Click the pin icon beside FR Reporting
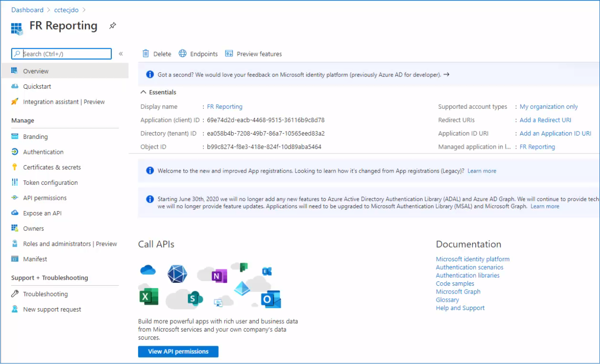600x364 pixels. pyautogui.click(x=113, y=26)
